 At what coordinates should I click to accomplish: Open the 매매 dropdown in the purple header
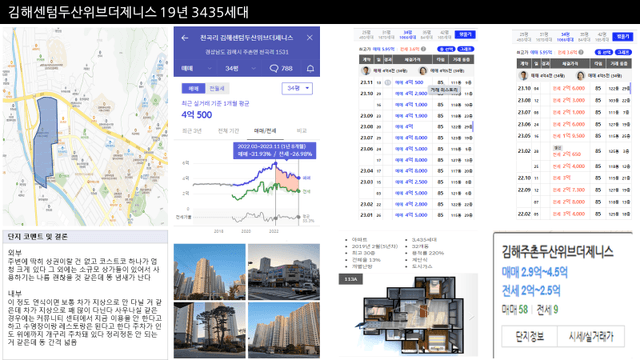point(196,68)
